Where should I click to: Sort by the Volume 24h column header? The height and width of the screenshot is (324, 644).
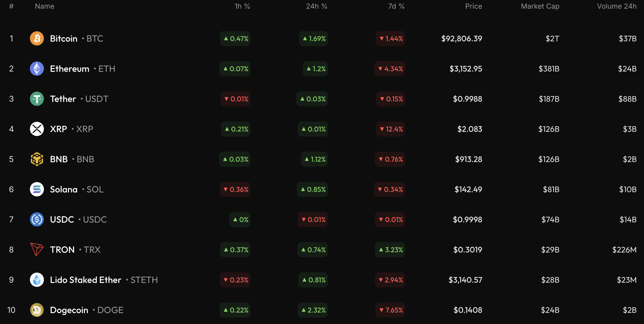617,6
